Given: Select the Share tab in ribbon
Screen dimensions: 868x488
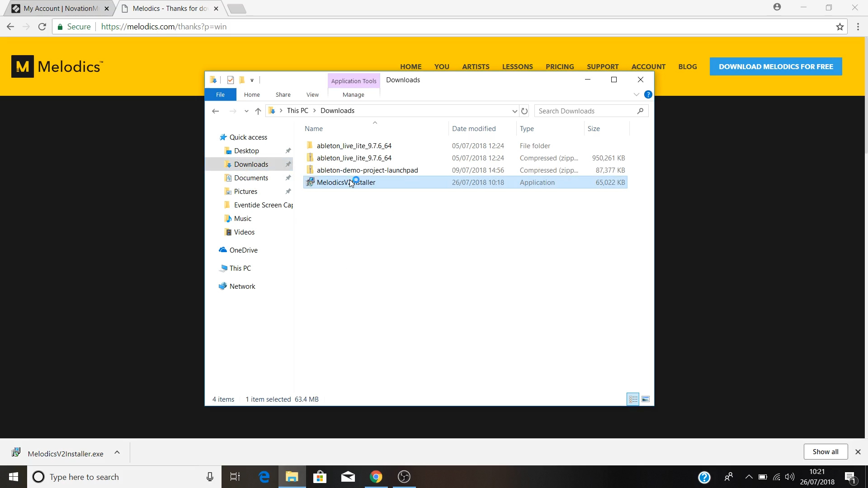Looking at the screenshot, I should [283, 94].
